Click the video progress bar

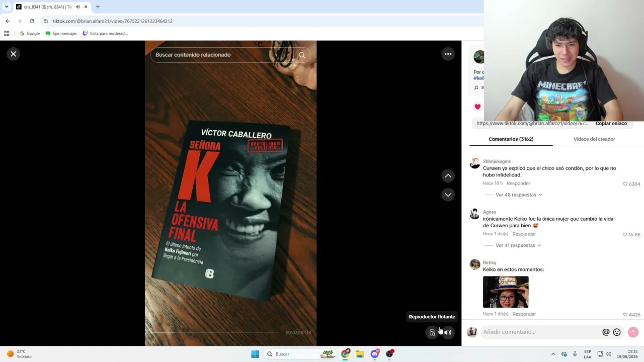[215, 332]
